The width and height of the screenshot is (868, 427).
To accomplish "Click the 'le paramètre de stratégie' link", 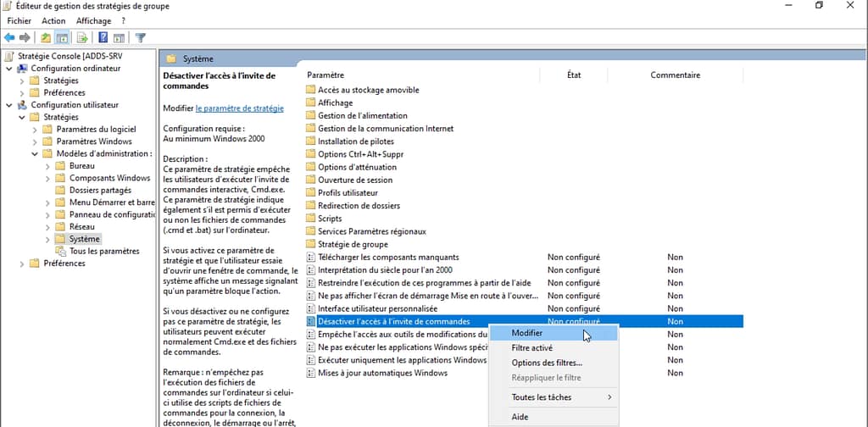I will click(239, 108).
